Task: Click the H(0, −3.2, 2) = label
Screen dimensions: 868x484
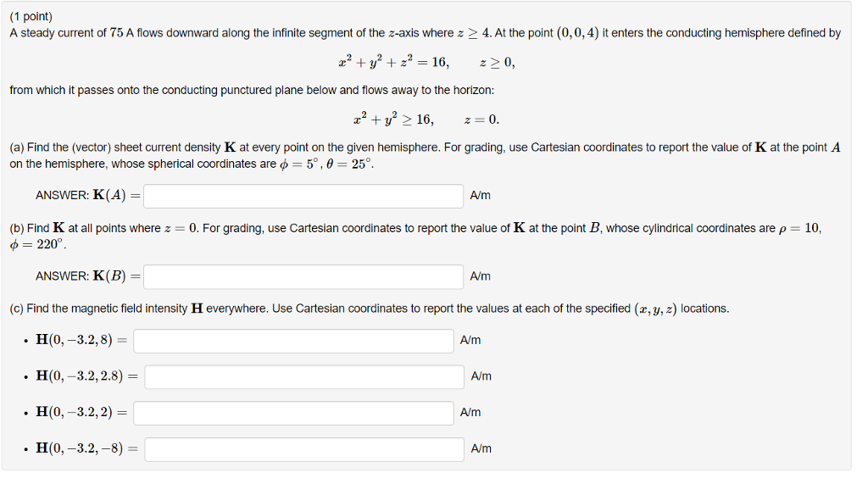Action: (81, 412)
